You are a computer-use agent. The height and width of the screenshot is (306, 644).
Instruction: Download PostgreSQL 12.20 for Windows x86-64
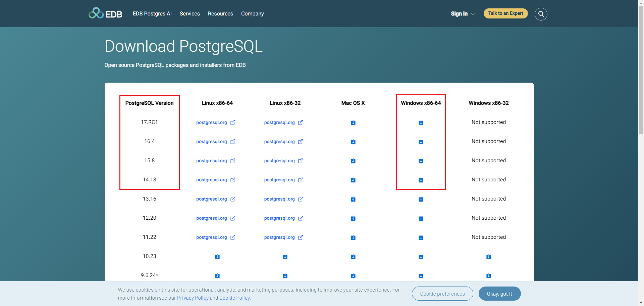tap(421, 218)
